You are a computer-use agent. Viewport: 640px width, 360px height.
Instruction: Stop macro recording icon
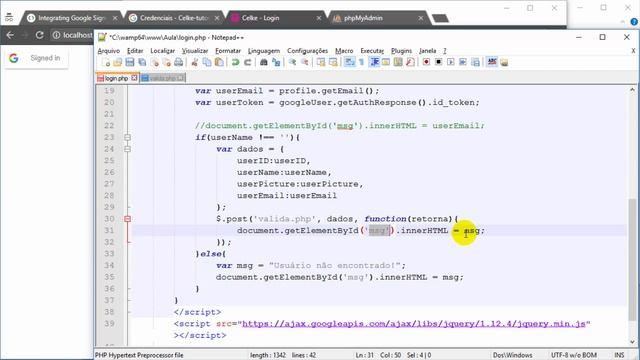pos(439,62)
